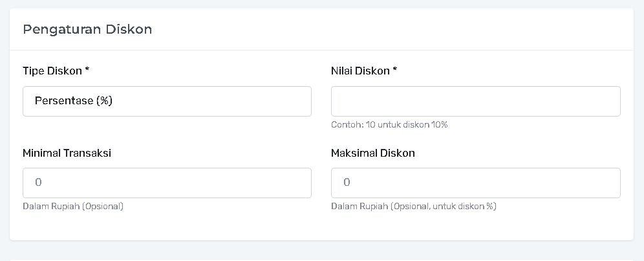Click the 0 placeholder in Minimal Transaksi
This screenshot has height=261, width=644.
pos(38,183)
